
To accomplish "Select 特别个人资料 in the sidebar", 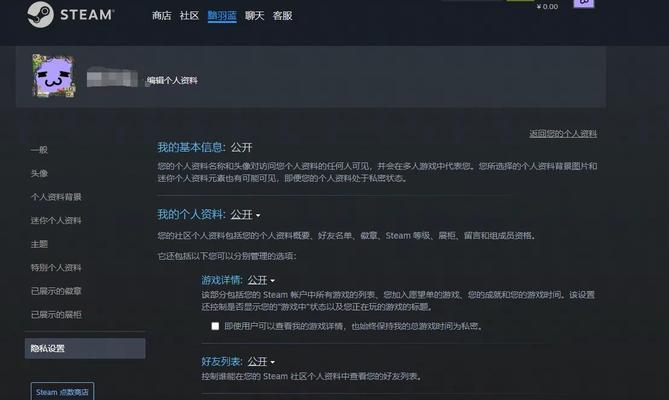I will 56,267.
